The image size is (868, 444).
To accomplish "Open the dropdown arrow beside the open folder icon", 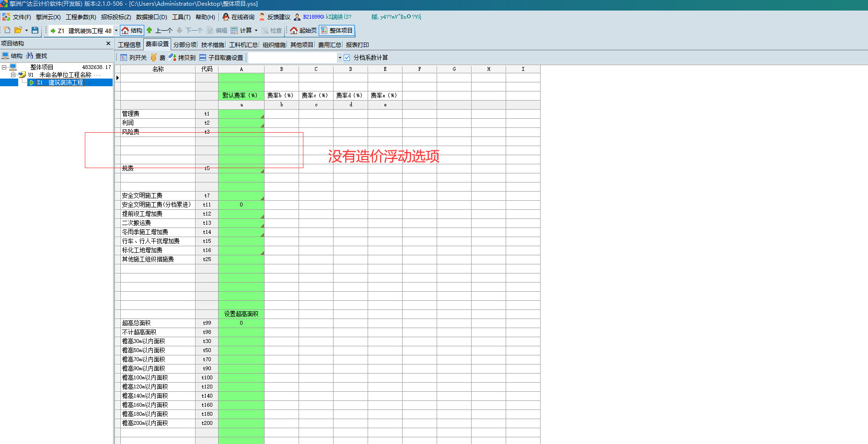I will [26, 31].
